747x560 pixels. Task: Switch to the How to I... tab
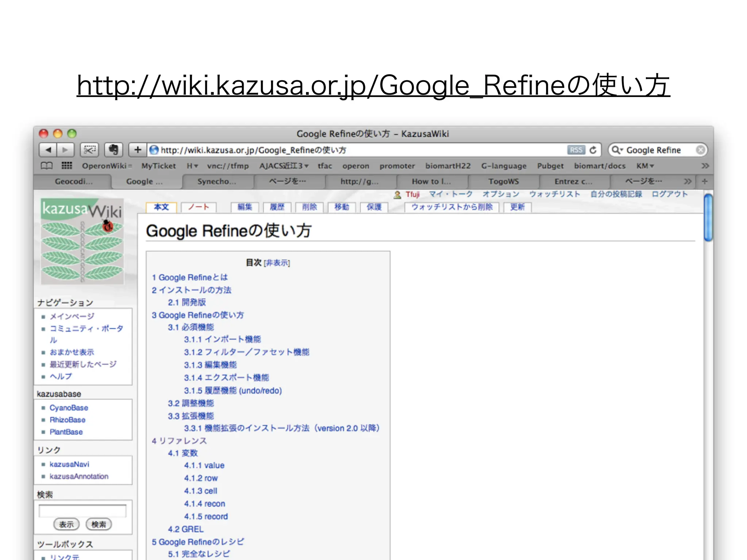point(431,181)
